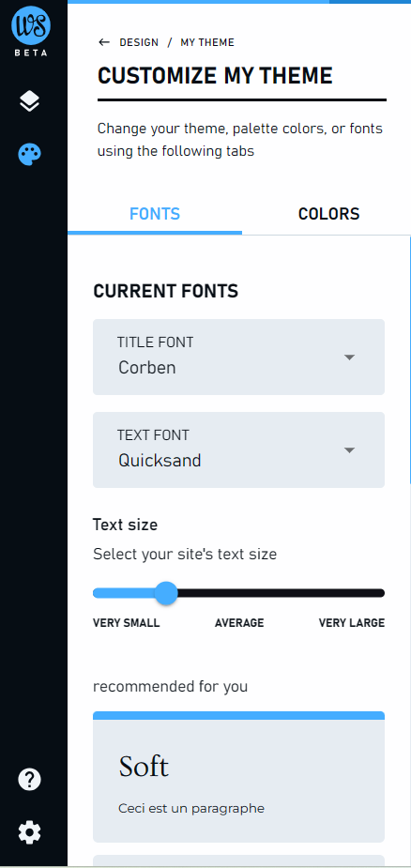Image resolution: width=411 pixels, height=868 pixels.
Task: Open the Quicksand text font selector
Action: pyautogui.click(x=238, y=450)
